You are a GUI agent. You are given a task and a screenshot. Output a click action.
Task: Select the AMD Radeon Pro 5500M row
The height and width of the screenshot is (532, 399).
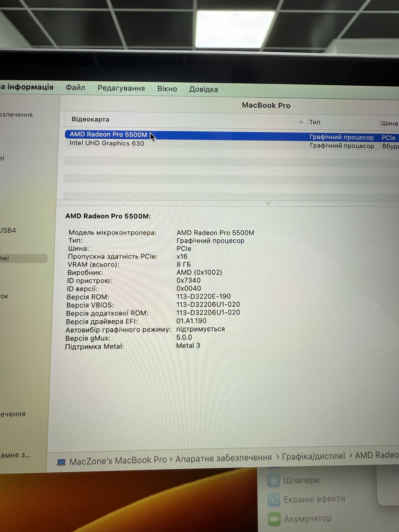click(232, 136)
